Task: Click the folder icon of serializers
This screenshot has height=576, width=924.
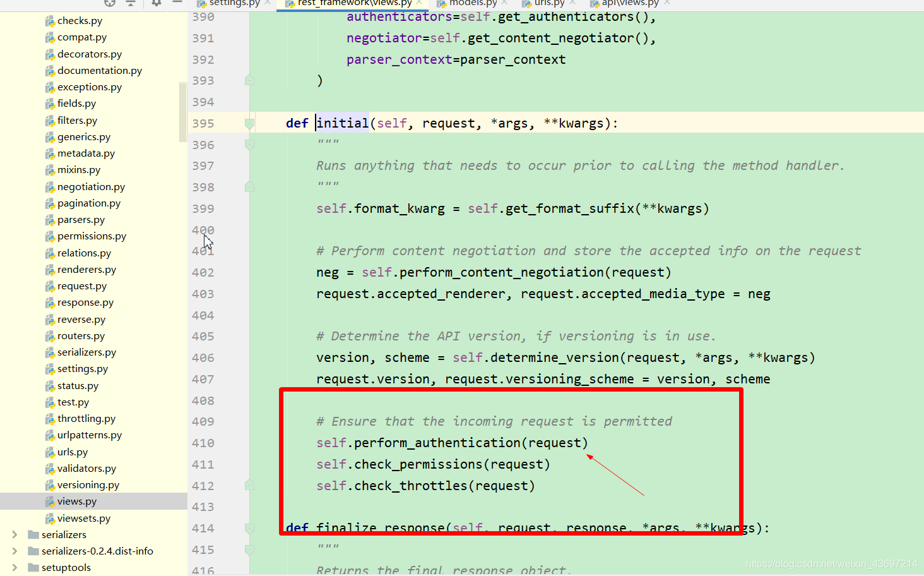Action: click(33, 535)
